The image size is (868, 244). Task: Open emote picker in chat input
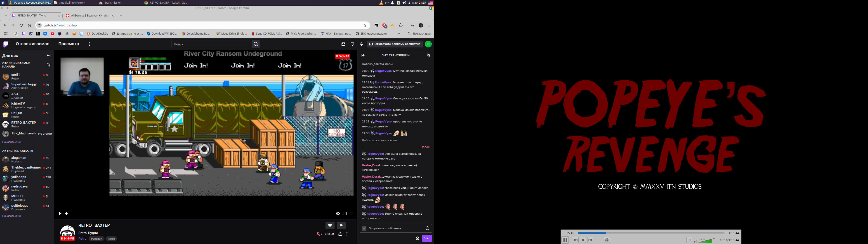[x=427, y=228]
